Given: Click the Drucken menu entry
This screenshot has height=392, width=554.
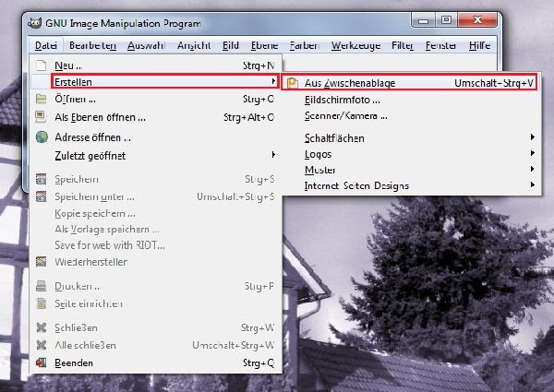Looking at the screenshot, I should [155, 286].
